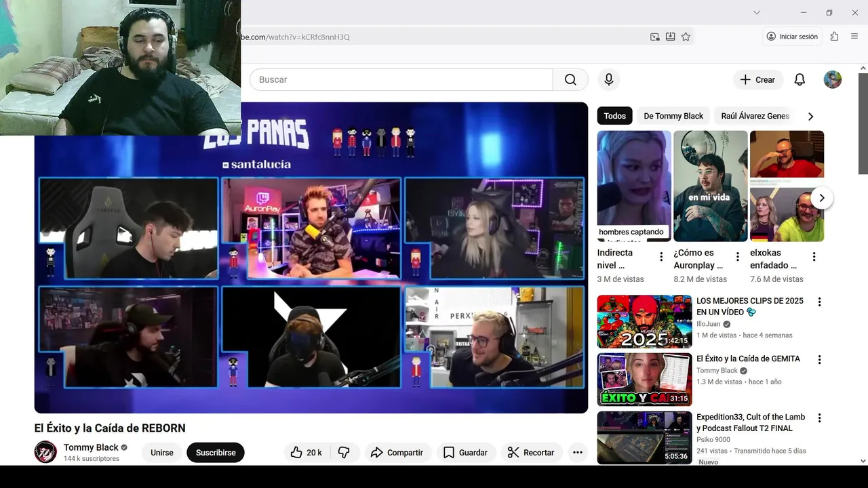Open El Éxito y la Caída de GEMITA title
This screenshot has width=868, height=488.
pos(748,359)
